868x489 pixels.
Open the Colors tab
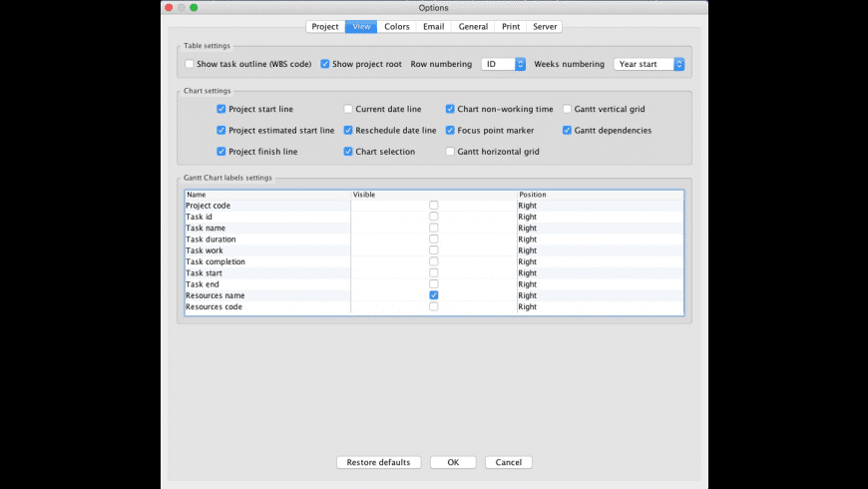click(397, 27)
